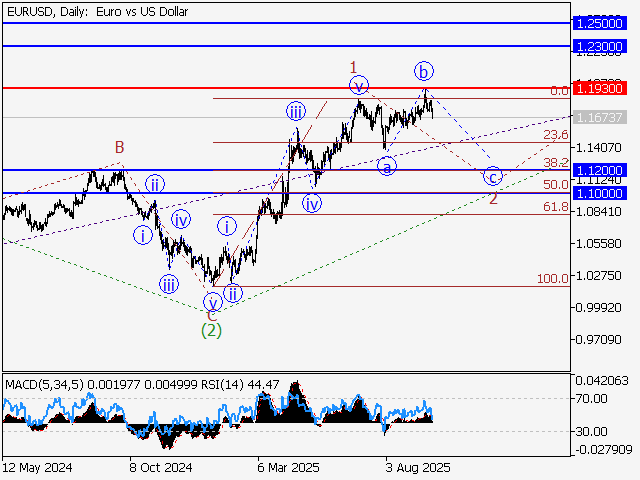Select the red wave B label
This screenshot has width=640, height=480.
coord(119,148)
